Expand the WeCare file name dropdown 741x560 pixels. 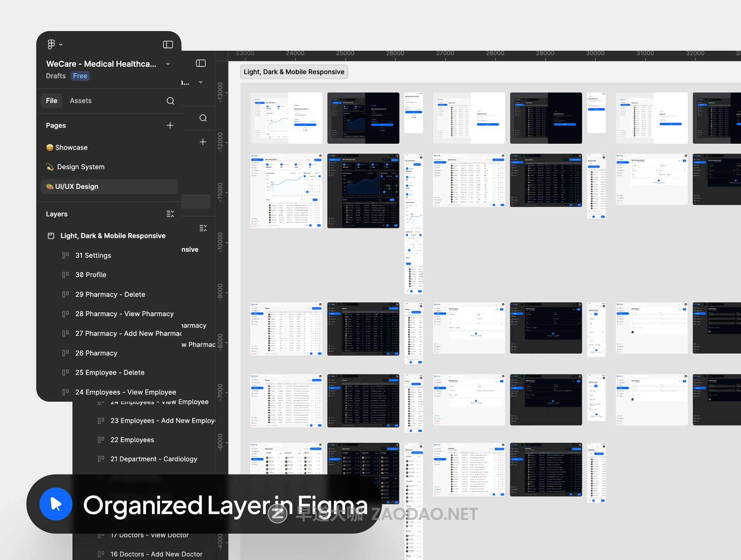[x=168, y=64]
